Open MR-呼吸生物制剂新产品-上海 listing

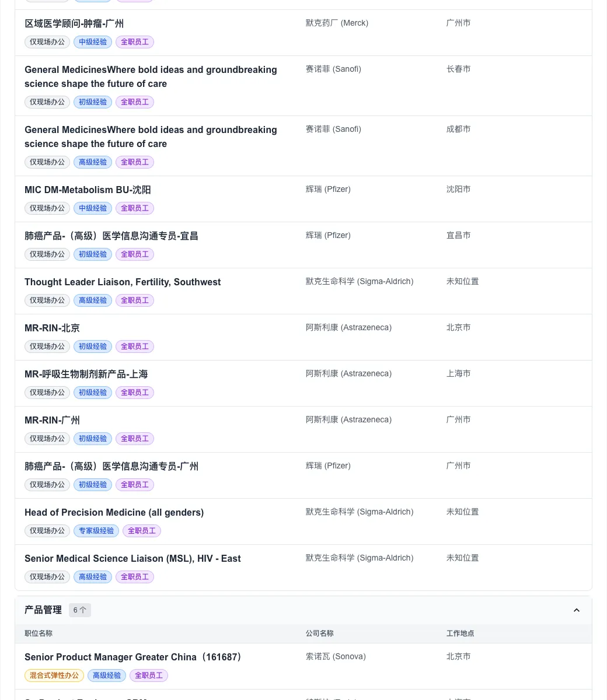86,374
